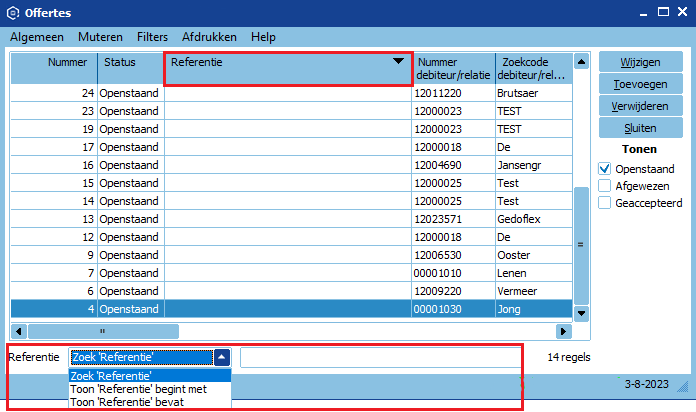Image resolution: width=696 pixels, height=412 pixels.
Task: Click the horizontal scrollbar left arrow
Action: tap(18, 330)
